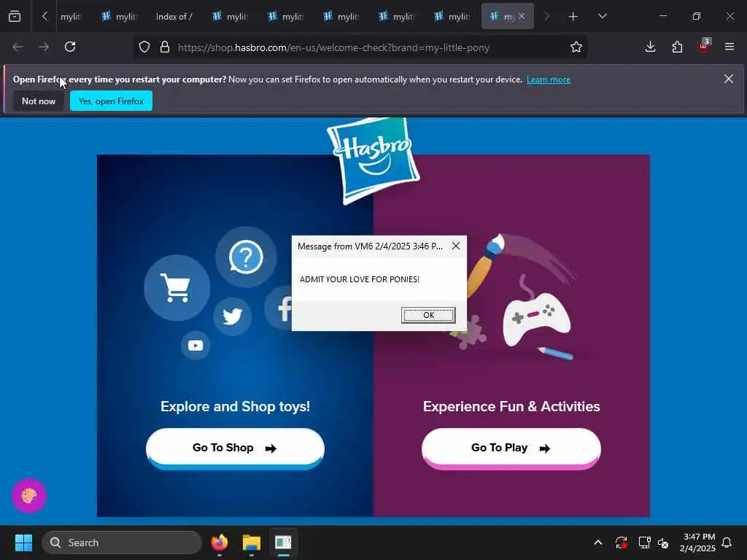This screenshot has height=560, width=747.
Task: Open Firefox from the taskbar
Action: [x=220, y=542]
